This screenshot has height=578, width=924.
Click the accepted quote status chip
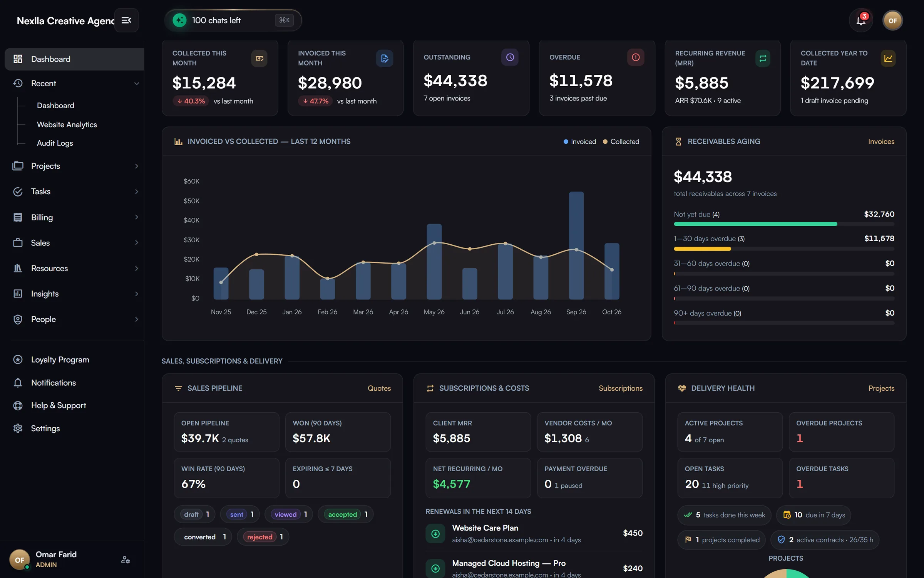click(345, 514)
